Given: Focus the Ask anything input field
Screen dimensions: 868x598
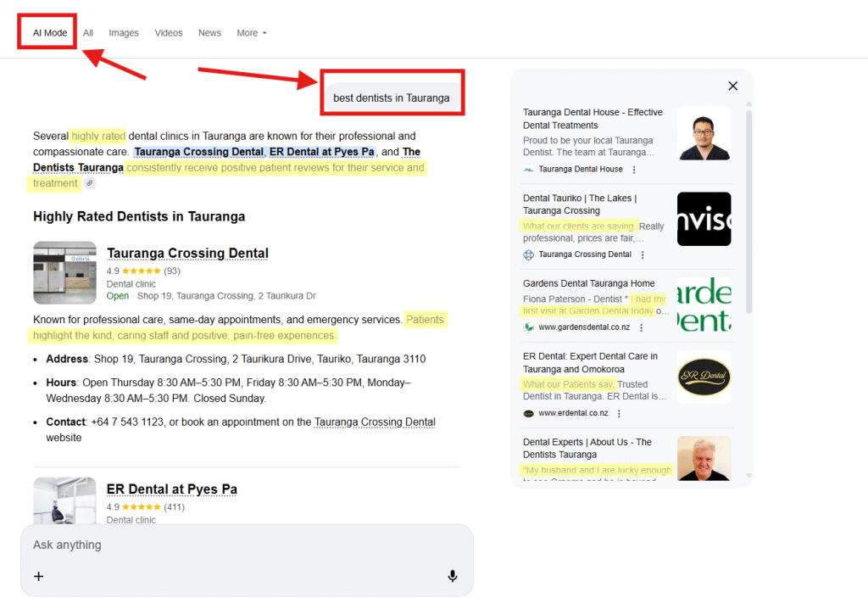Looking at the screenshot, I should [x=247, y=545].
